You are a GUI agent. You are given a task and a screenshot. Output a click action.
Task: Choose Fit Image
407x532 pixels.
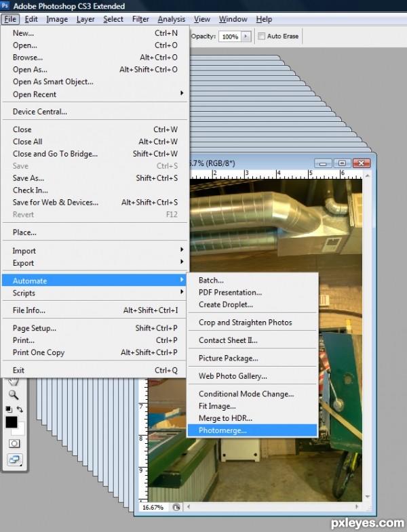252,406
